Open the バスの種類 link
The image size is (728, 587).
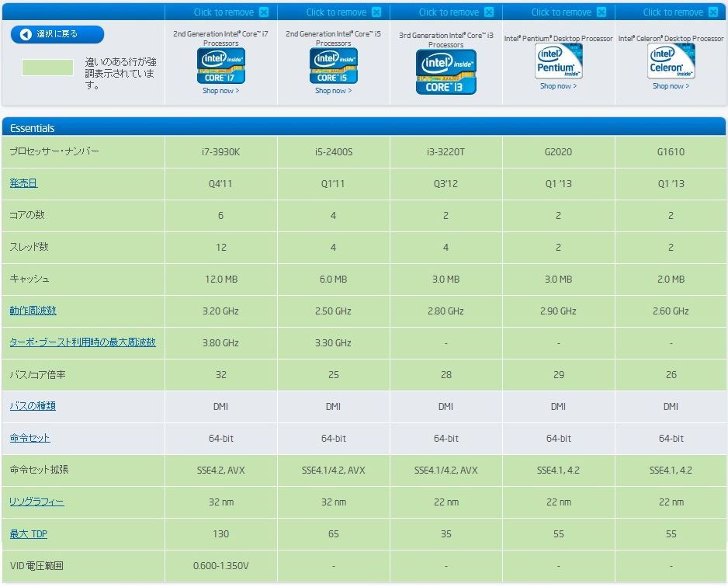click(33, 406)
